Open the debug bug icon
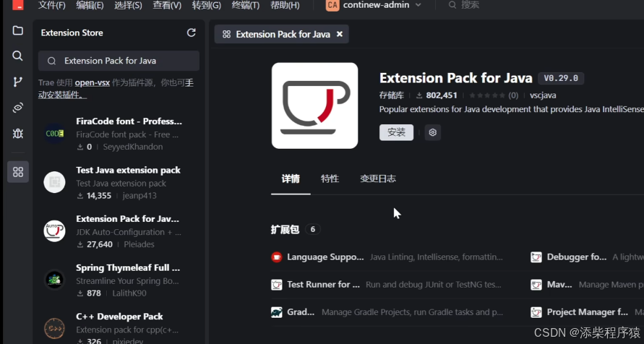Image resolution: width=644 pixels, height=344 pixels. point(17,134)
